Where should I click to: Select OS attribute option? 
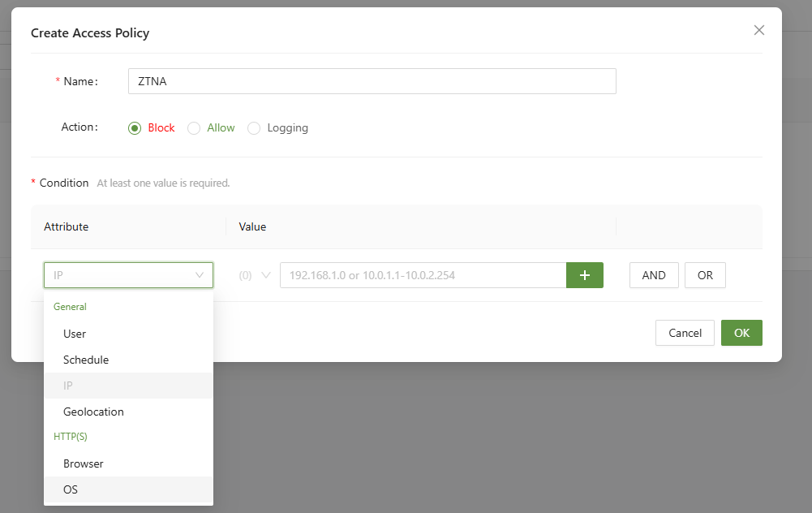tap(71, 489)
